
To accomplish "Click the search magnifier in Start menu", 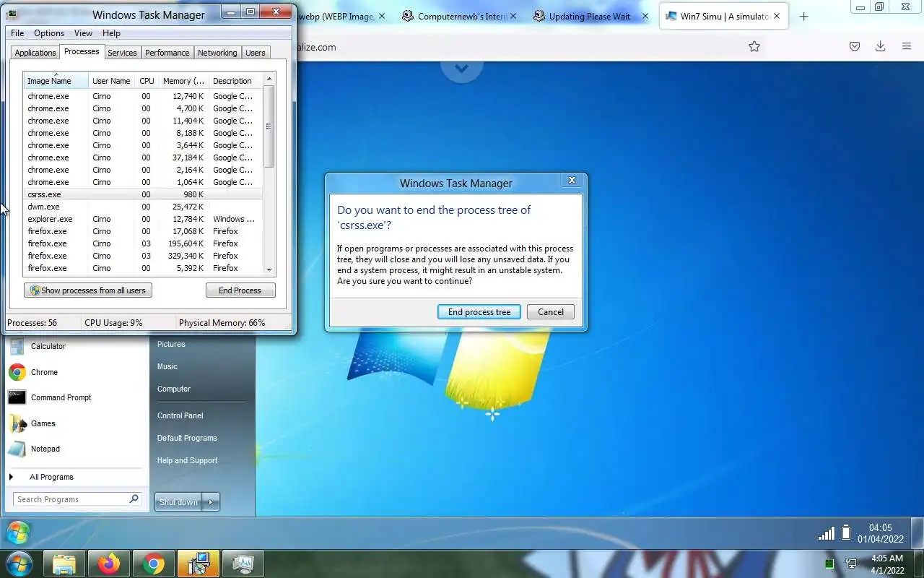I will (134, 499).
